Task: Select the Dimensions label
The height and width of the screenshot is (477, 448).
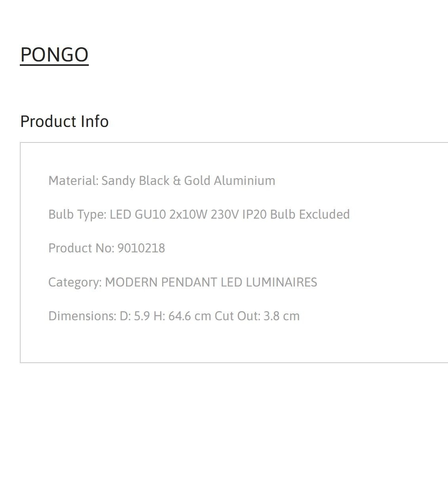Action: 82,316
